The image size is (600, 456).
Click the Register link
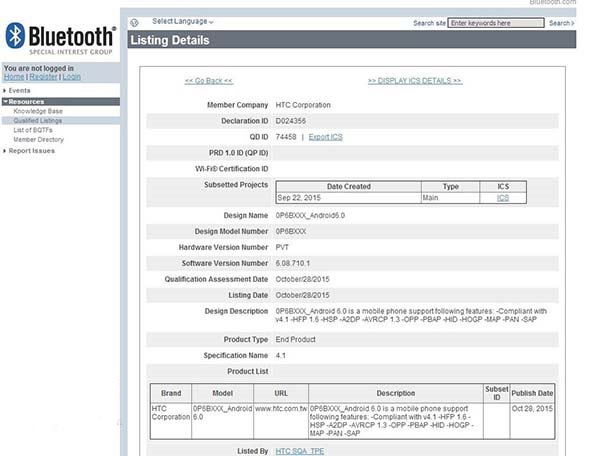(43, 77)
